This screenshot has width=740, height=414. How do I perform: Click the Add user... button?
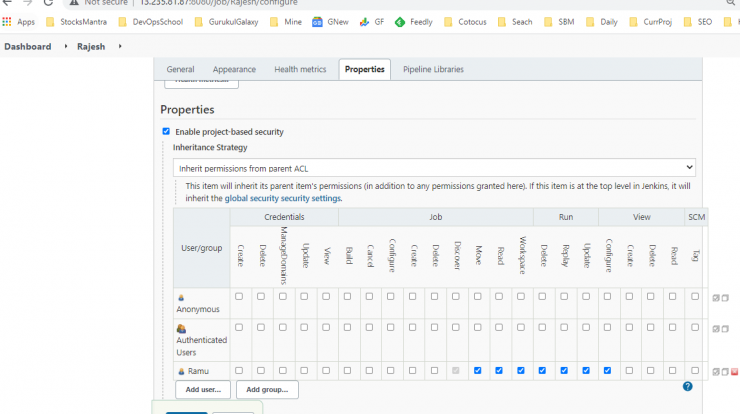203,389
